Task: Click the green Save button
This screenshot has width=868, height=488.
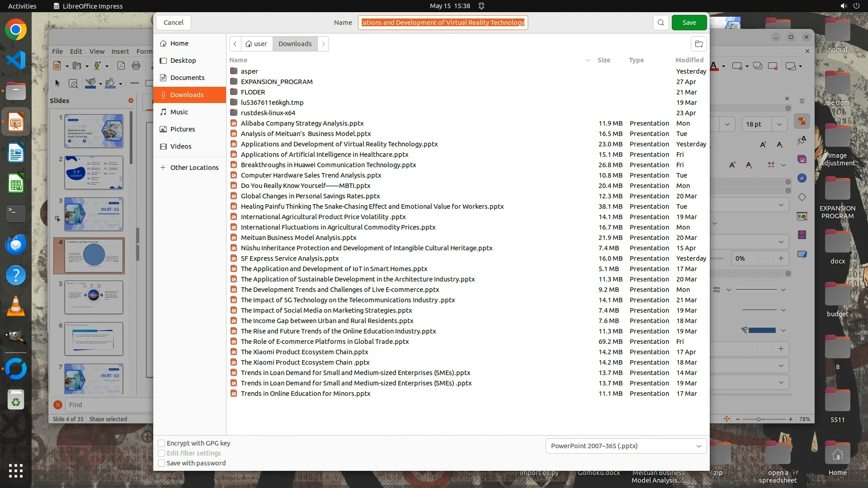Action: 689,23
